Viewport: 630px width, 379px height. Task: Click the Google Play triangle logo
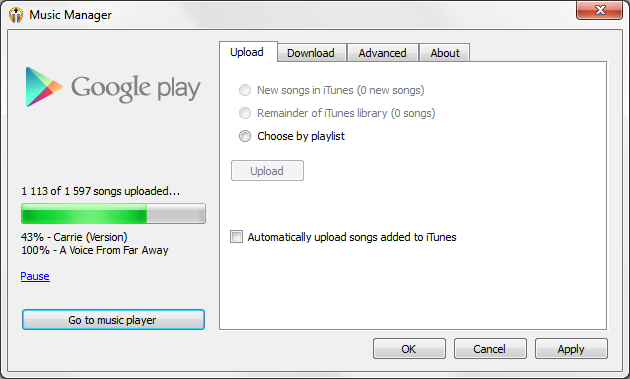point(44,87)
